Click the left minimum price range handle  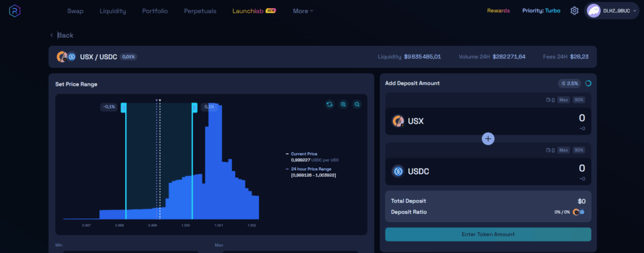tap(124, 107)
